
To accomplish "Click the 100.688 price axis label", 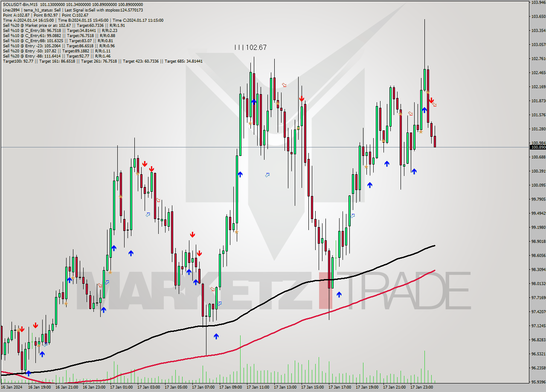I will 538,157.
